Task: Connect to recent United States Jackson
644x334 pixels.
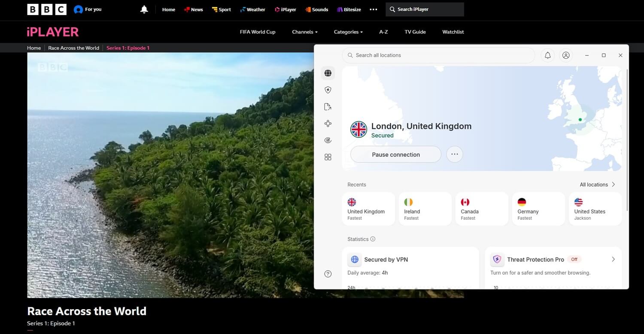Action: coord(595,209)
